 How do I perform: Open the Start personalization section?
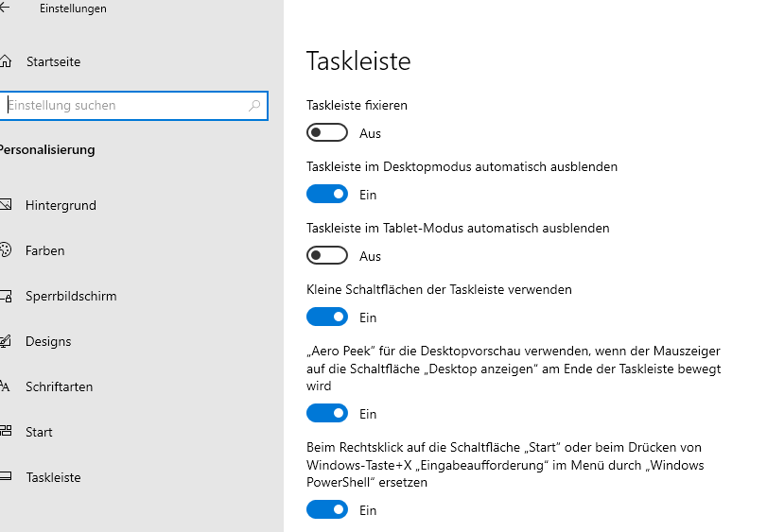[x=39, y=433]
